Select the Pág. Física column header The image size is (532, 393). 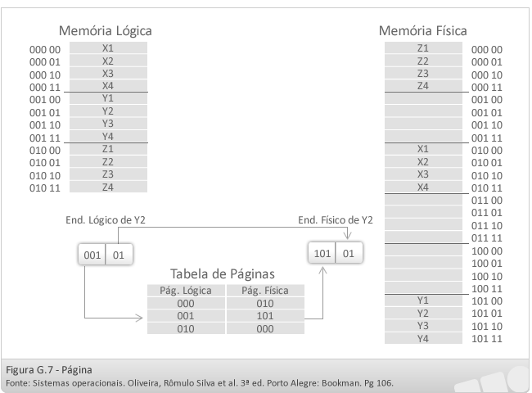point(265,291)
